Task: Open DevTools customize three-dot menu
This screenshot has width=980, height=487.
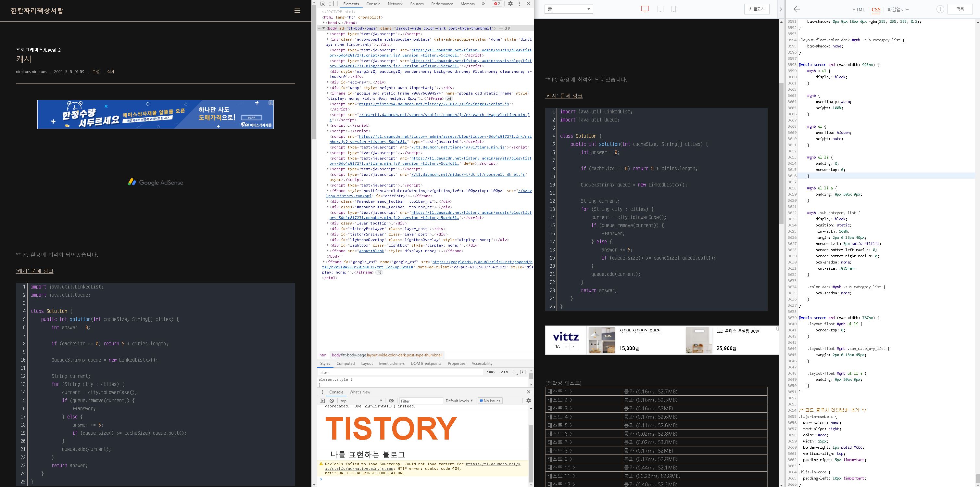Action: click(x=520, y=4)
